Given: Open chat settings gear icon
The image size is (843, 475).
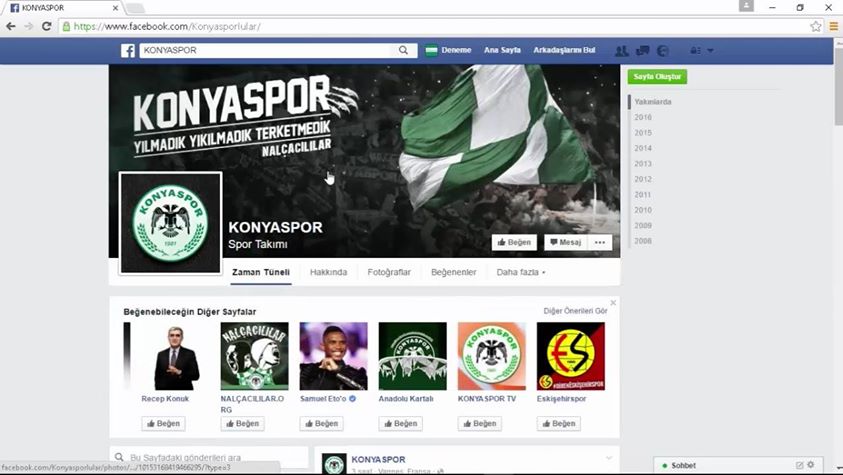Looking at the screenshot, I should [x=811, y=465].
